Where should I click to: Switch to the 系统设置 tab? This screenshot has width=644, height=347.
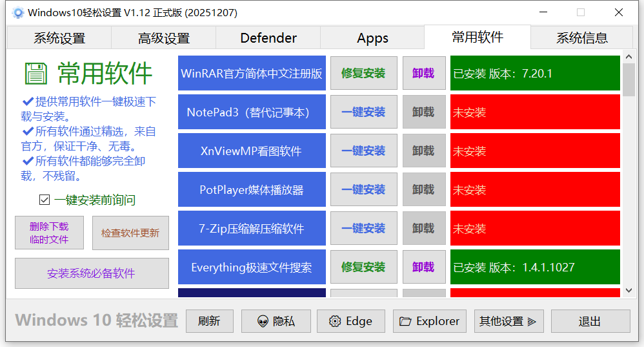point(59,38)
